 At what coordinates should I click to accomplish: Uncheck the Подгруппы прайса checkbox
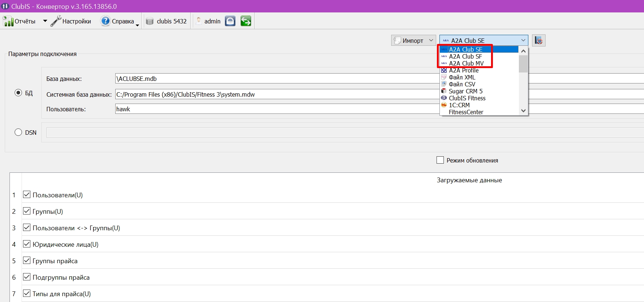click(x=27, y=277)
